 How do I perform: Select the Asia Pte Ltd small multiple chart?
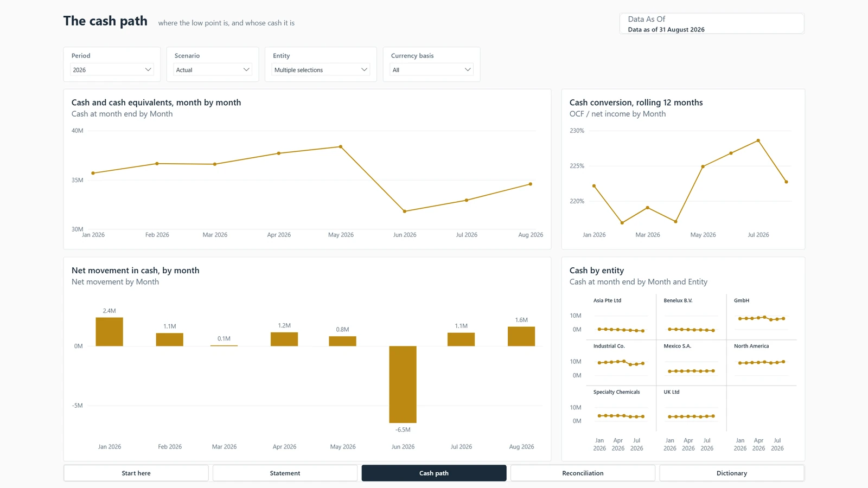click(621, 317)
